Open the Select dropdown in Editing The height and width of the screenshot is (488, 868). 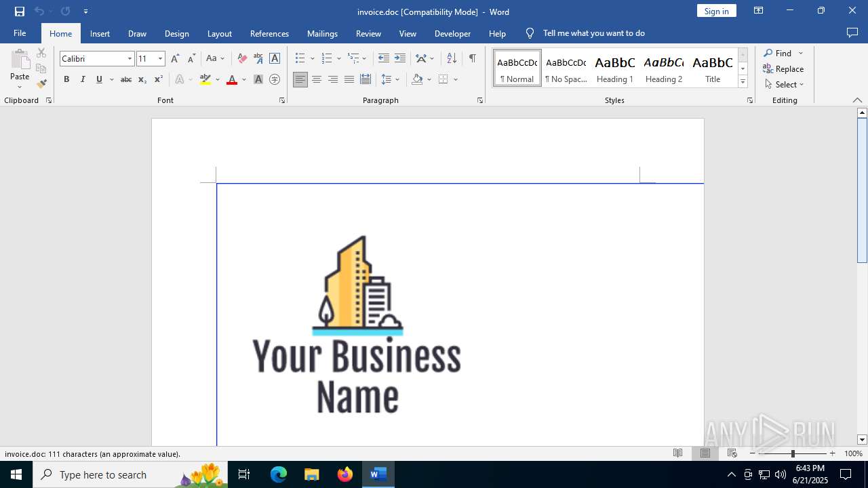tap(784, 85)
